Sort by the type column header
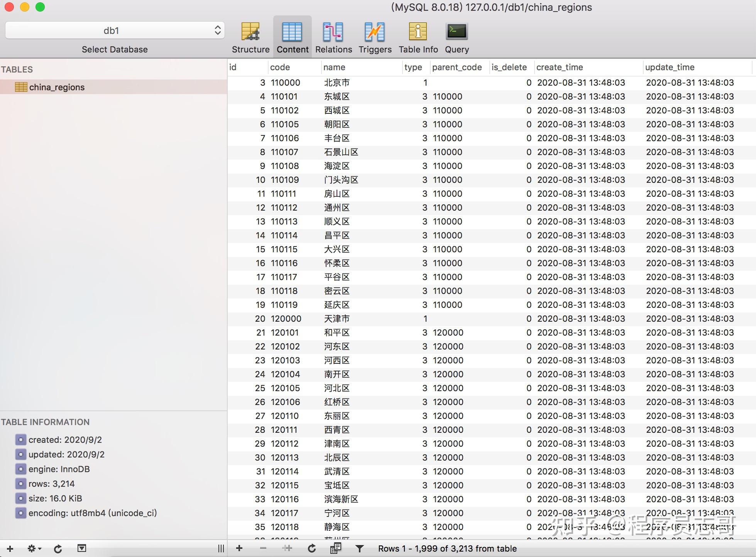This screenshot has width=756, height=557. [416, 67]
